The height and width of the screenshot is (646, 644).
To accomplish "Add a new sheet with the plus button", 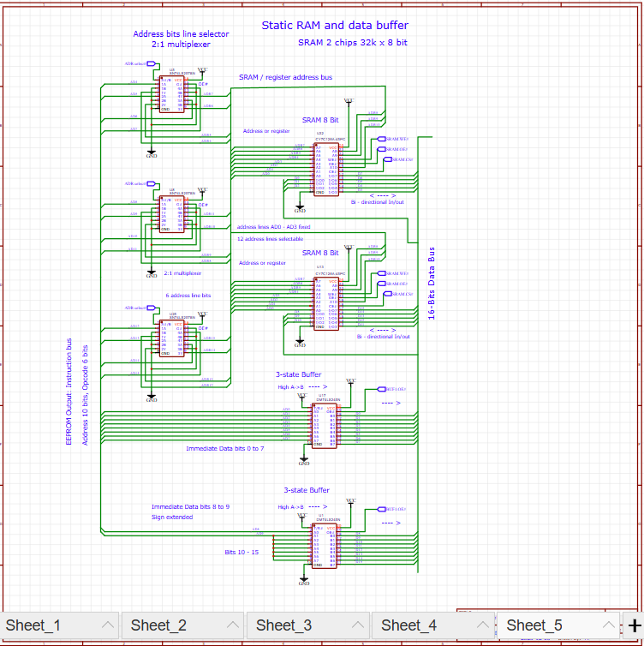I will [x=634, y=625].
